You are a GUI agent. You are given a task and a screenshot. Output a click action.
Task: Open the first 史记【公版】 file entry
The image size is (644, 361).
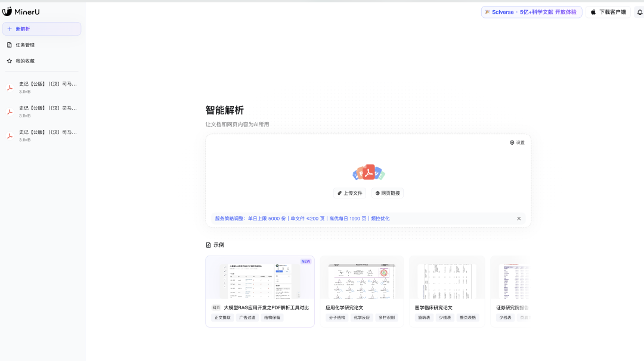[x=42, y=88]
